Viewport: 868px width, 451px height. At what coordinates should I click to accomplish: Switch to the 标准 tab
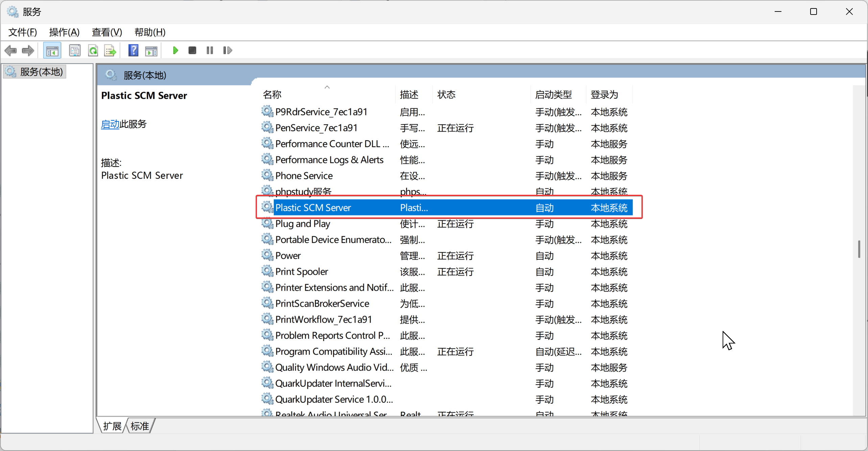point(140,426)
